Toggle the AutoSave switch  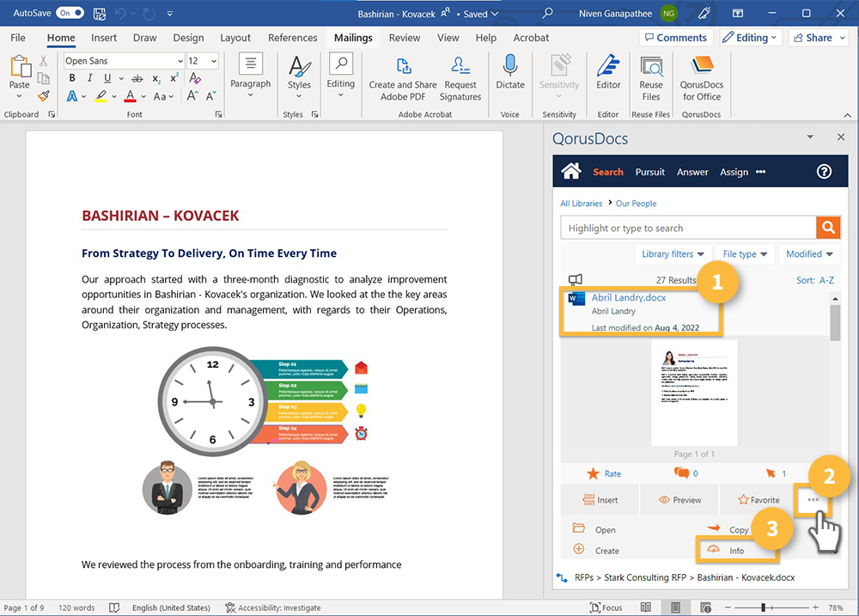71,13
